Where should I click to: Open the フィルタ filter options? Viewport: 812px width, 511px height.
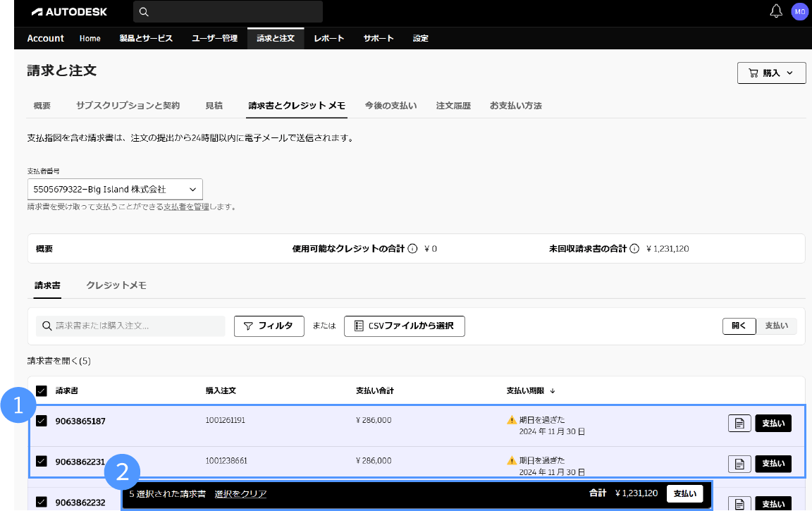269,326
